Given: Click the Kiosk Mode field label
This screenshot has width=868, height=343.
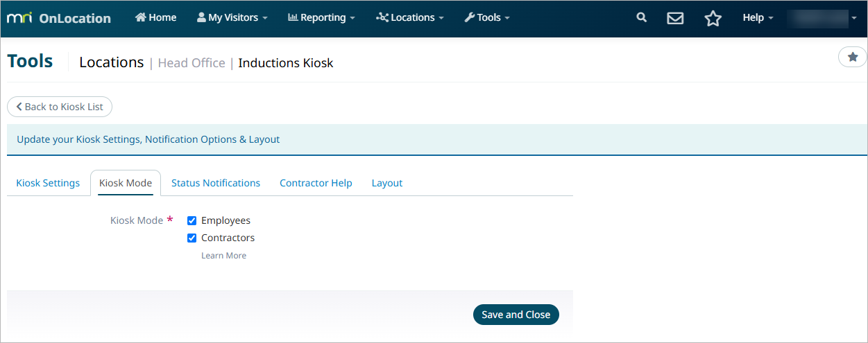Looking at the screenshot, I should pos(137,220).
